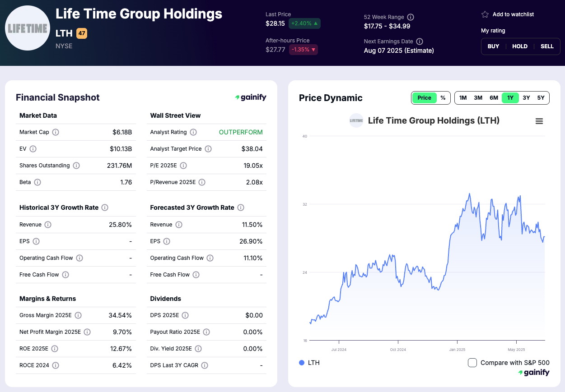Click info icon next to historical EPS
This screenshot has height=392, width=565.
pyautogui.click(x=36, y=241)
